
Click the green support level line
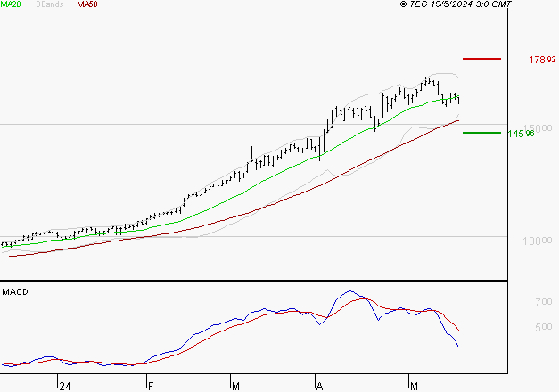(x=481, y=133)
